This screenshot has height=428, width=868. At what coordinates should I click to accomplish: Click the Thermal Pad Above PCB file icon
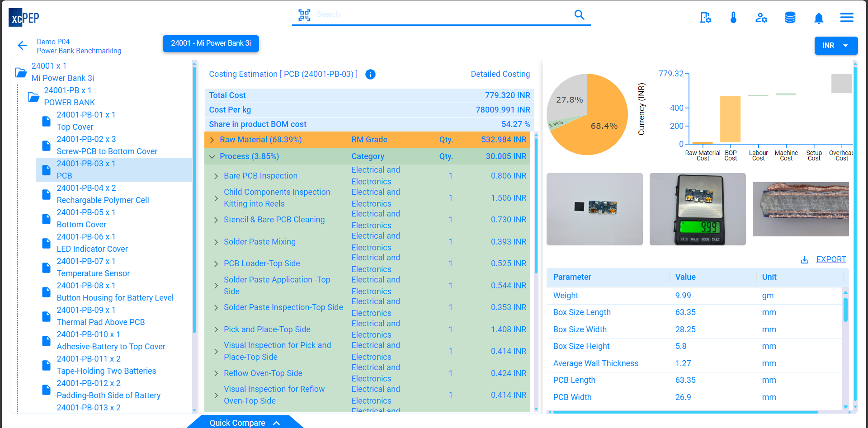(46, 316)
